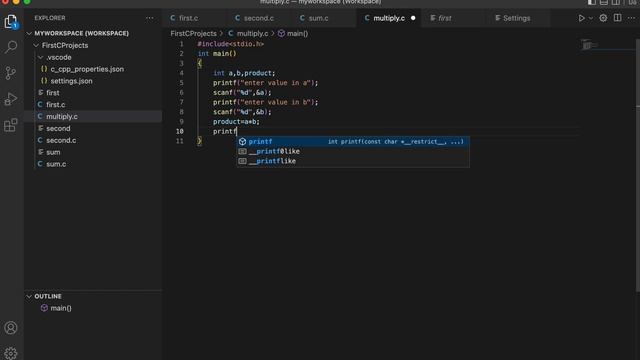Select multiply.c in explorer tree

(x=62, y=116)
